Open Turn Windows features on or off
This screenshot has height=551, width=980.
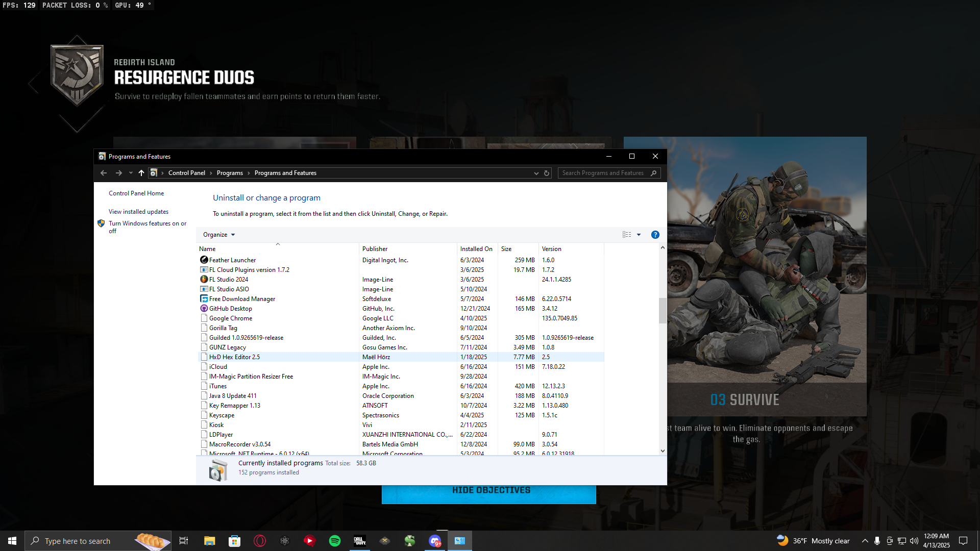point(148,227)
